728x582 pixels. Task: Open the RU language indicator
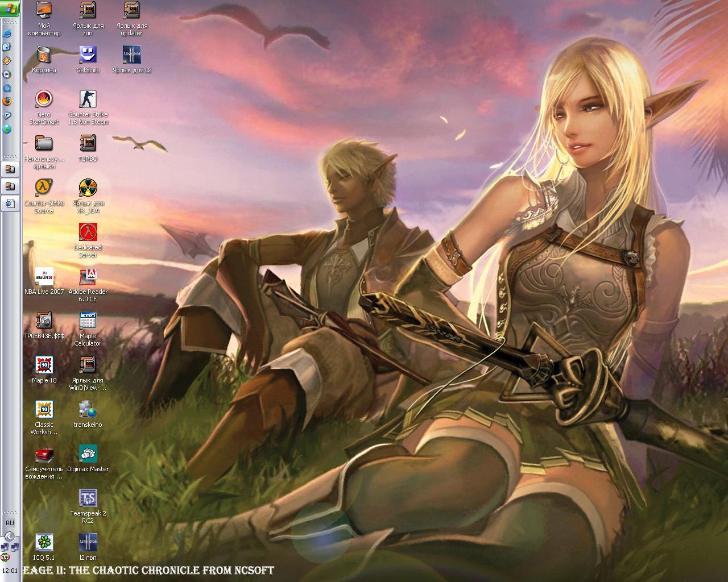pos(10,522)
